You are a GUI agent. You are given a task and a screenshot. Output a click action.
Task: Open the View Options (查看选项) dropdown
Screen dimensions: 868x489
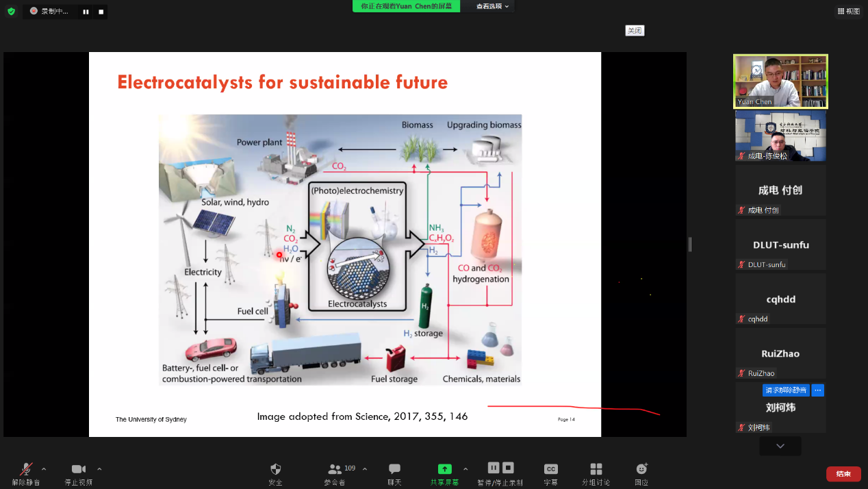493,6
